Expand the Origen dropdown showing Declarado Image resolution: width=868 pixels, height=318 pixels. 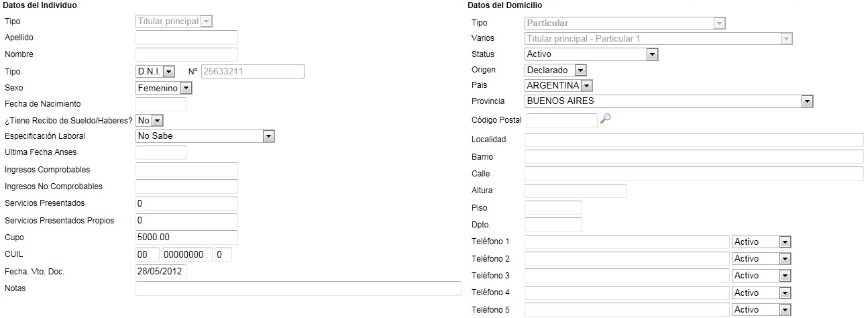click(x=555, y=70)
